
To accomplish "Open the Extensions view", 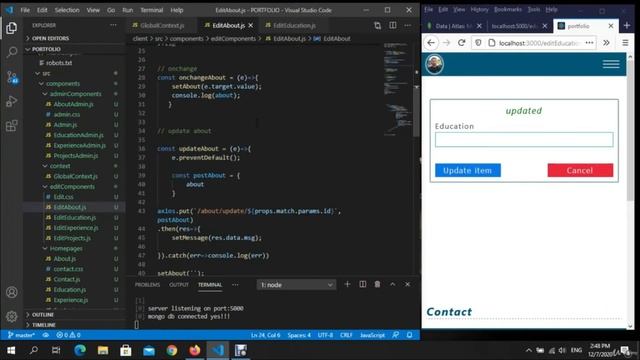I will pyautogui.click(x=11, y=125).
